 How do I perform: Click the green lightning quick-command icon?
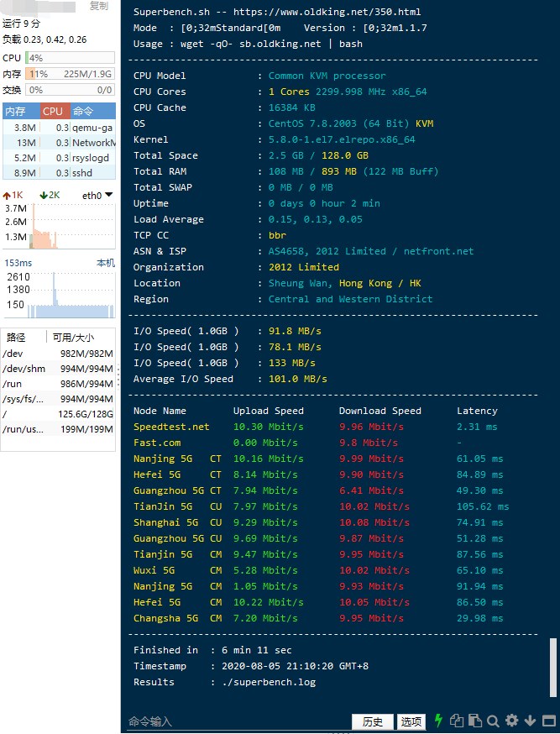438,721
